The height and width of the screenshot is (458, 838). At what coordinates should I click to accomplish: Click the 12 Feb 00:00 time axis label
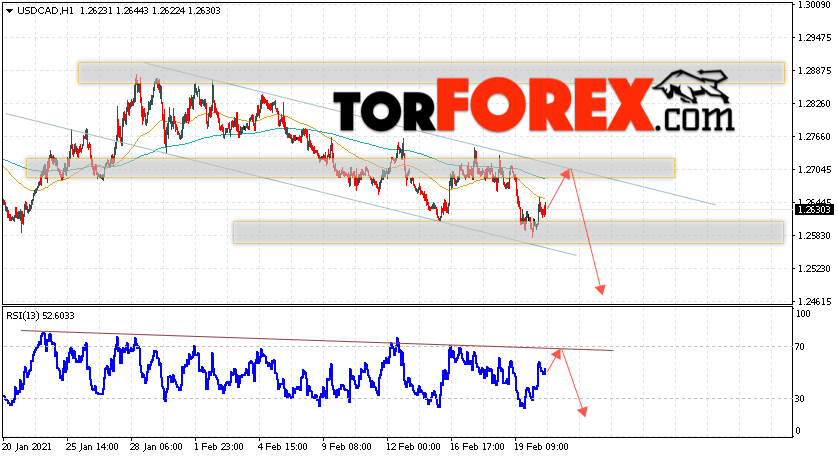click(x=414, y=447)
